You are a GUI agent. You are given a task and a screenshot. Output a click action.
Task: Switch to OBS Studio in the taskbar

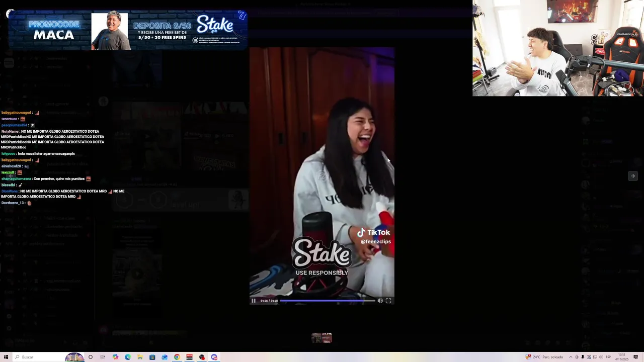click(202, 357)
